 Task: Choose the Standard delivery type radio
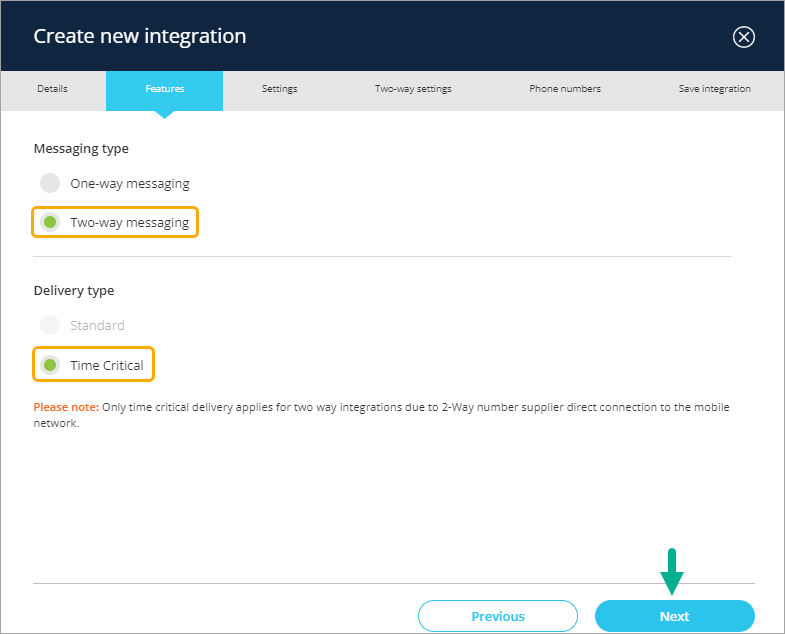(50, 325)
